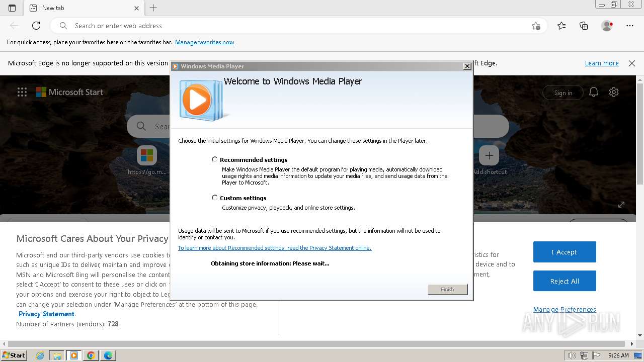
Task: Open page settings gear on Microsoft Start
Action: (x=614, y=92)
